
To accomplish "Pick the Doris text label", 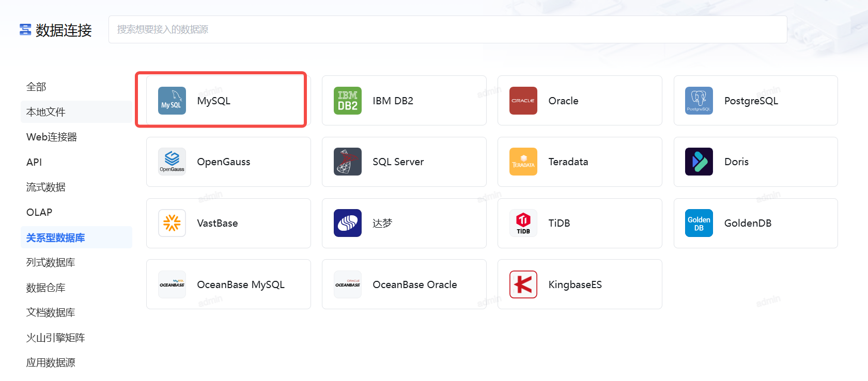I will [737, 162].
